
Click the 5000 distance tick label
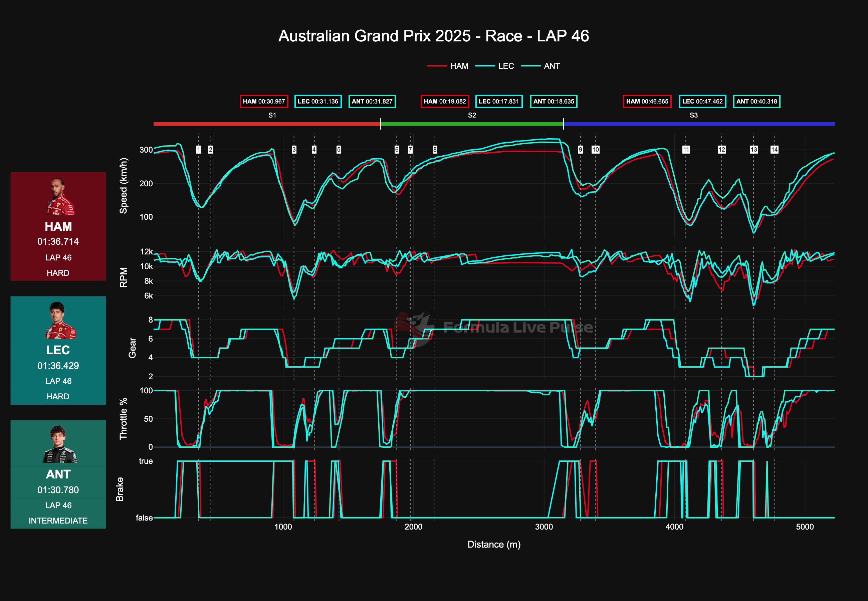tap(805, 527)
